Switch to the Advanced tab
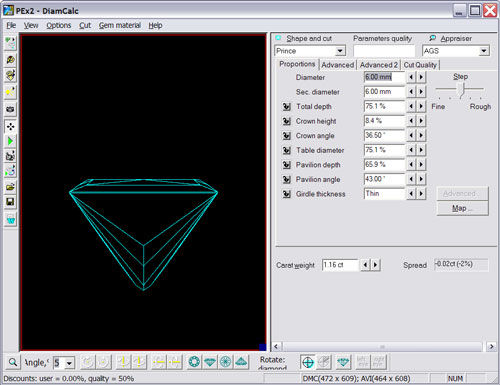This screenshot has width=500, height=385. (x=338, y=65)
